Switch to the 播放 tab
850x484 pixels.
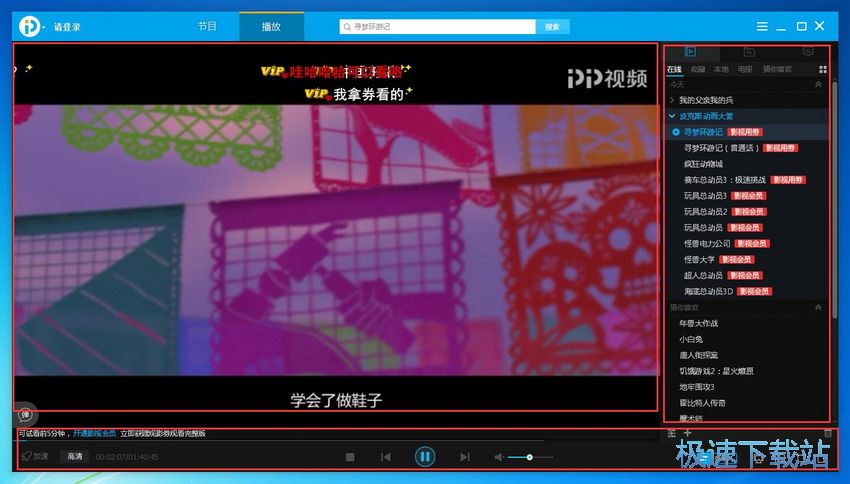pyautogui.click(x=271, y=27)
